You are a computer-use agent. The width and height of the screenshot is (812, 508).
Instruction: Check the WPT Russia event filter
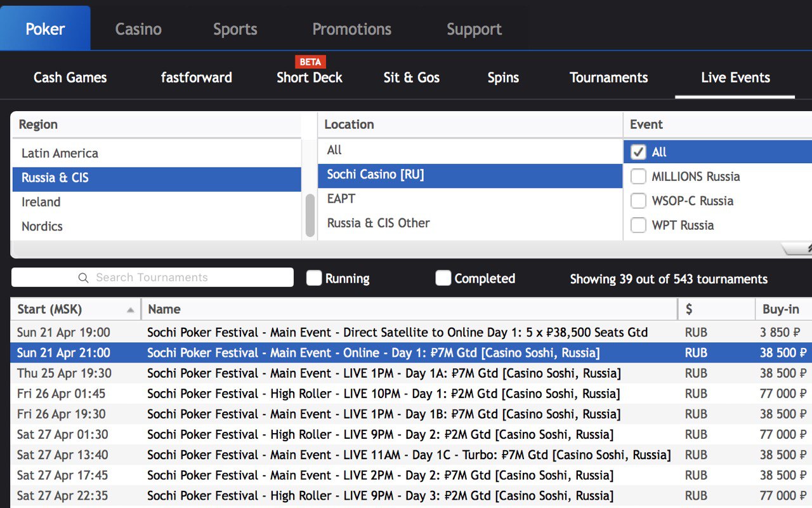click(x=639, y=225)
